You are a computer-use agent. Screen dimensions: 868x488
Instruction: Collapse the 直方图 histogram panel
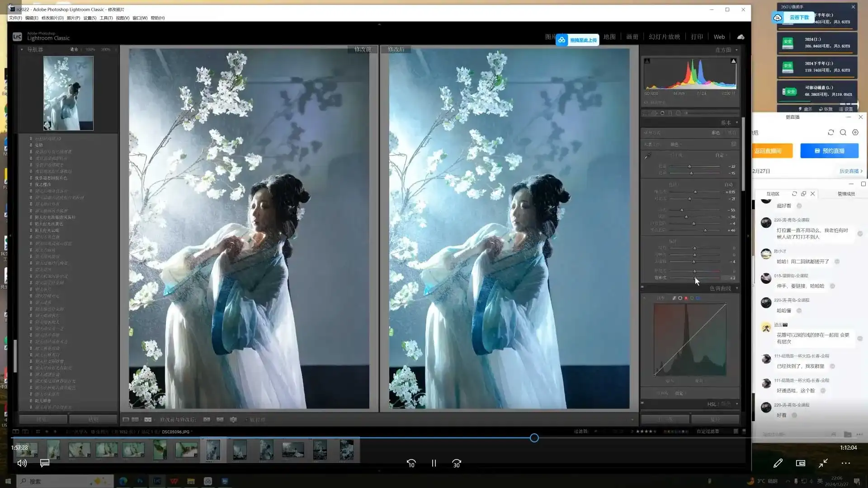(x=736, y=50)
